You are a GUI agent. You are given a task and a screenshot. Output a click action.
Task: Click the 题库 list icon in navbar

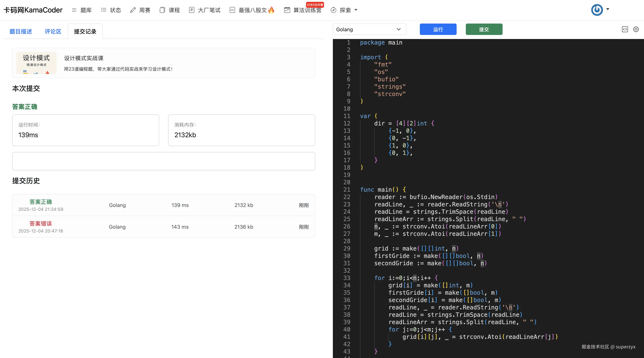[74, 10]
